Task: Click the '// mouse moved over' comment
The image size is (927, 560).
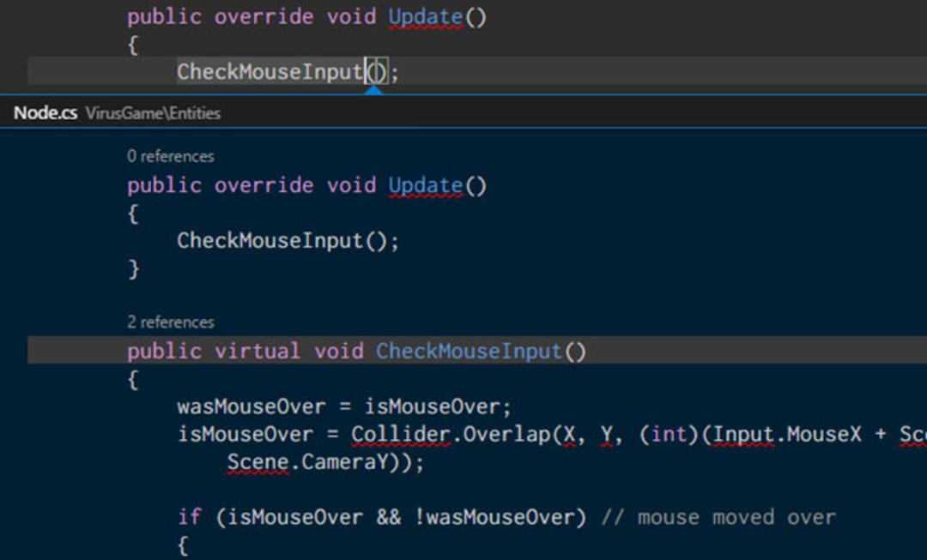Action: 719,517
